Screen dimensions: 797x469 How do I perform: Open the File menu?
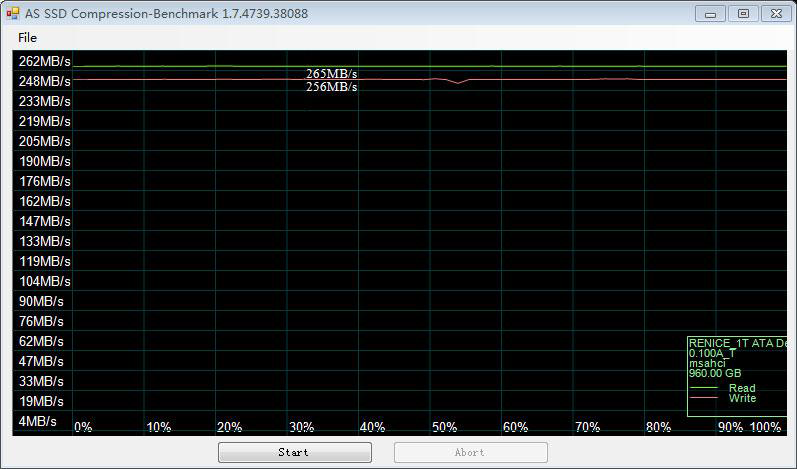point(27,38)
